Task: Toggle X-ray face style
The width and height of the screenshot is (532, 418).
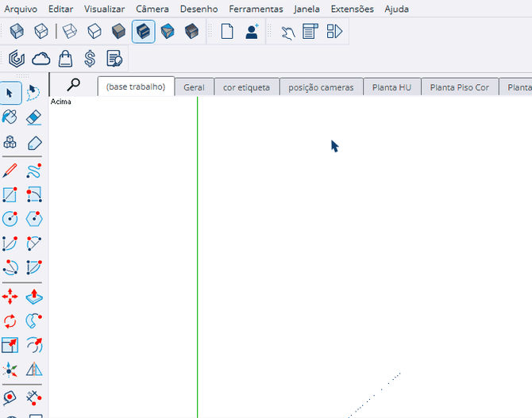Action: point(17,32)
